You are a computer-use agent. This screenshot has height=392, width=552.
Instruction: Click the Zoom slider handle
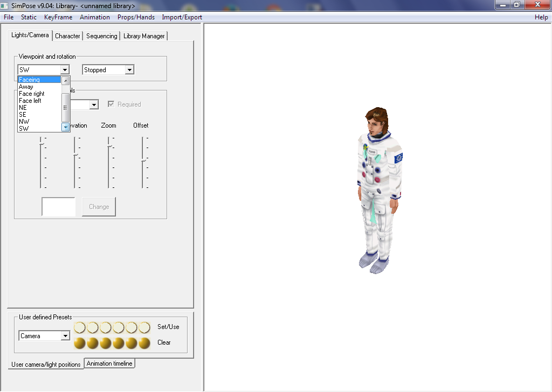click(x=109, y=145)
